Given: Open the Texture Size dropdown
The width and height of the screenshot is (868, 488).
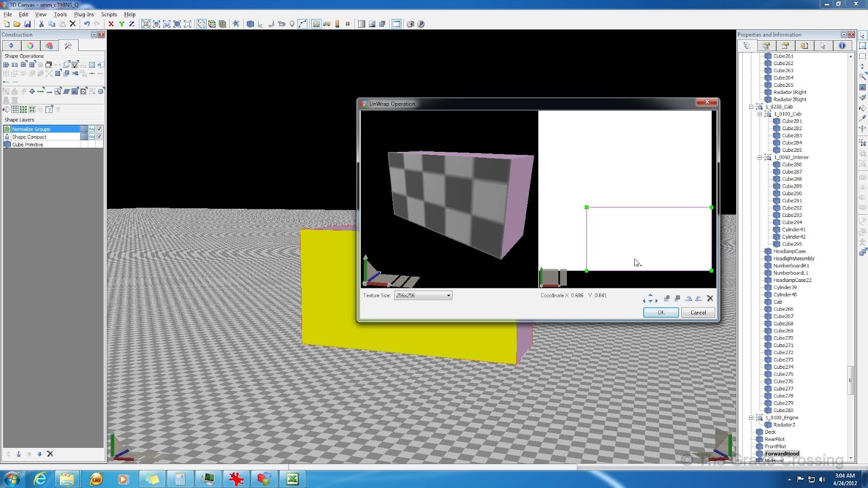Looking at the screenshot, I should coord(423,296).
